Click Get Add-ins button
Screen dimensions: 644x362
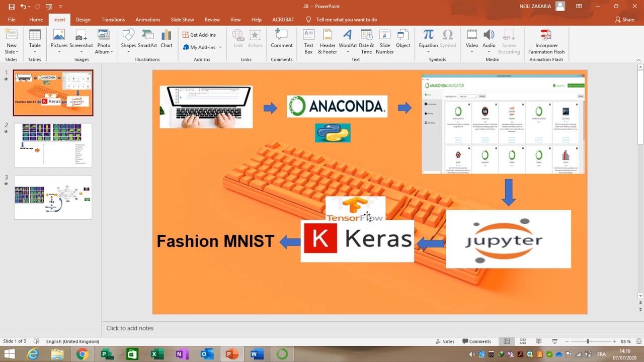[x=199, y=35]
